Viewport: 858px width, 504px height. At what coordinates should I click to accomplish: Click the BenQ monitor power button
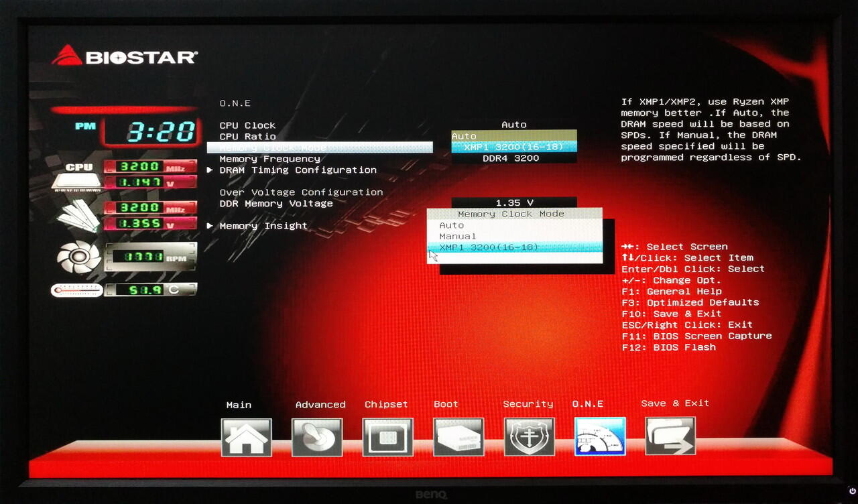(851, 491)
